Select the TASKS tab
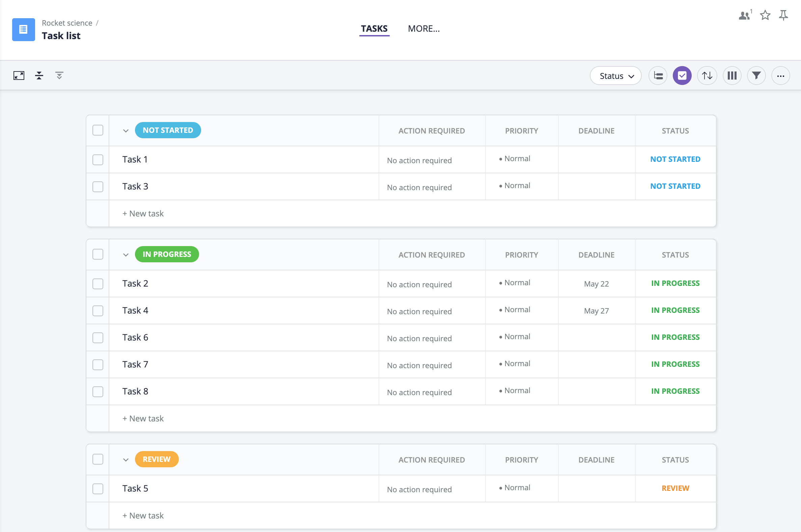801x532 pixels. (374, 28)
